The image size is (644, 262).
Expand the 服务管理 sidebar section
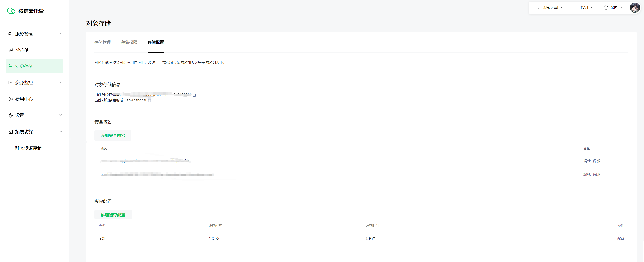[61, 33]
